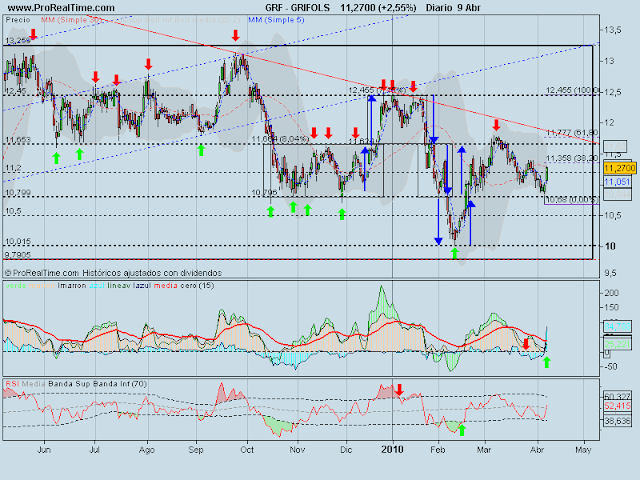Click the 13 price axis value
The width and height of the screenshot is (640, 480).
tap(609, 61)
